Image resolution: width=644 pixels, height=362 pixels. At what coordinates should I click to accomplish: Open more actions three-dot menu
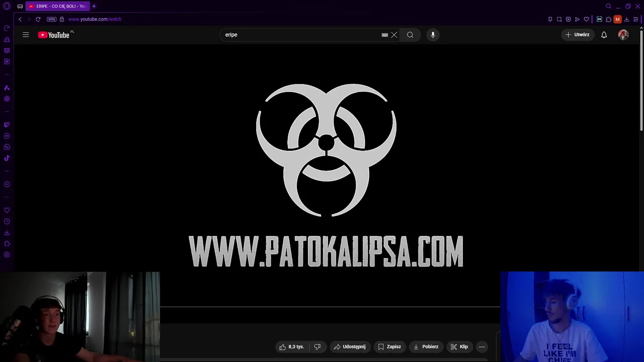click(x=482, y=346)
